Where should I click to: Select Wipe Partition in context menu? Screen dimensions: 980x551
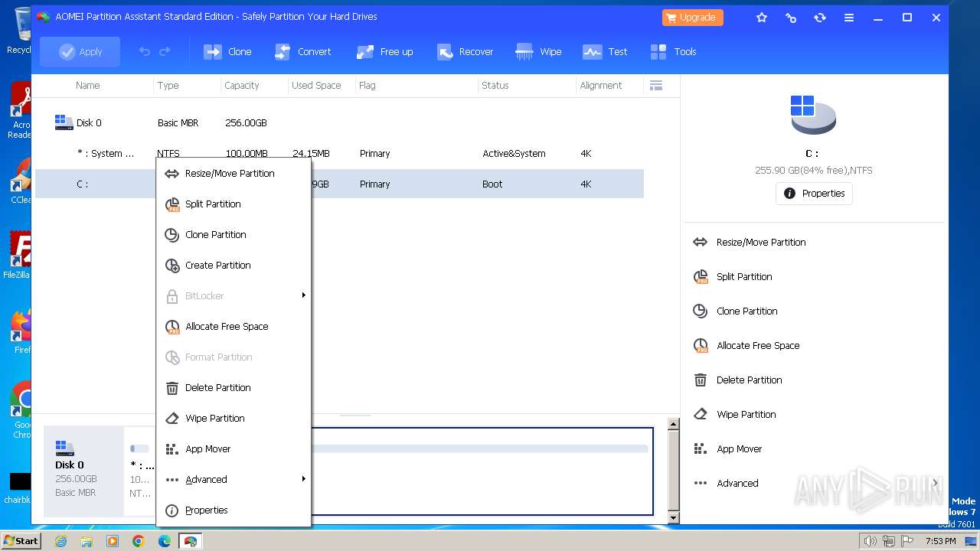pos(234,419)
